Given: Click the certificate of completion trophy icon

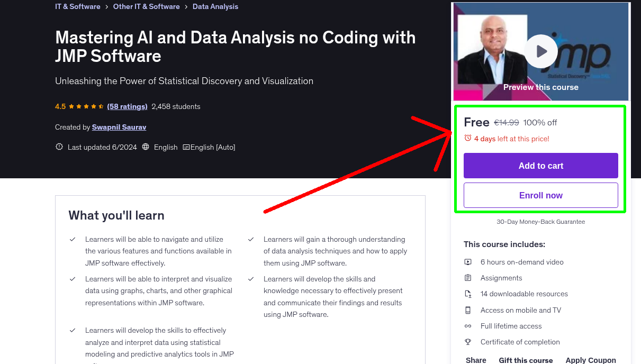Looking at the screenshot, I should [x=468, y=342].
